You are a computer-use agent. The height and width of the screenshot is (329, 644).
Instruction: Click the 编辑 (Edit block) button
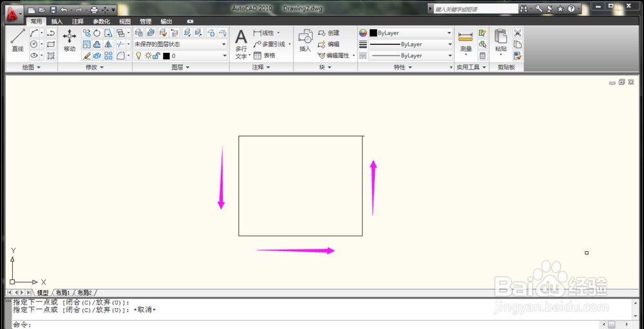click(x=328, y=44)
